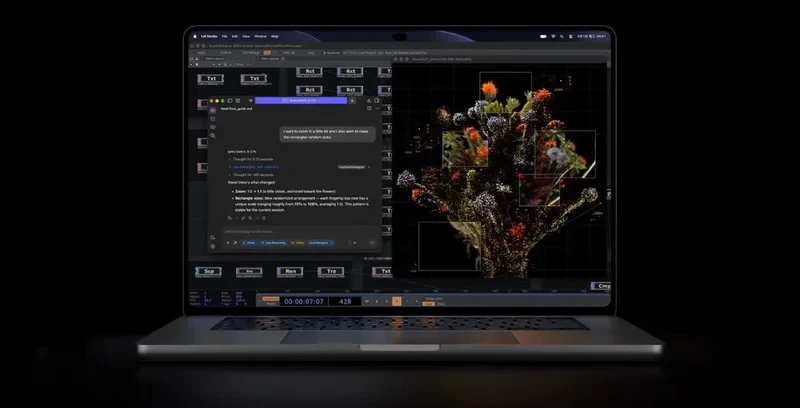The image size is (800, 408).
Task: Select the Once range limit option
Action: pyautogui.click(x=441, y=304)
